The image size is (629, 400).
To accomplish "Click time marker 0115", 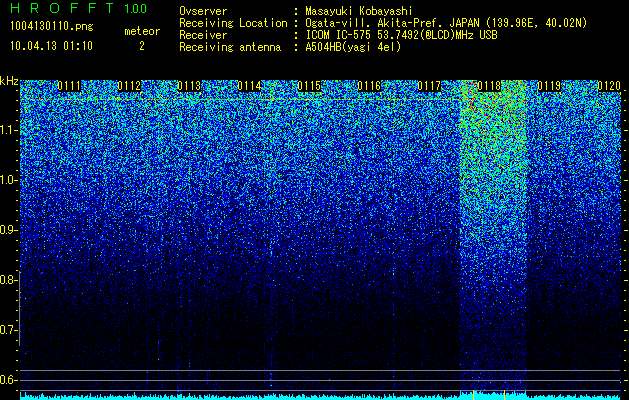I will [309, 86].
